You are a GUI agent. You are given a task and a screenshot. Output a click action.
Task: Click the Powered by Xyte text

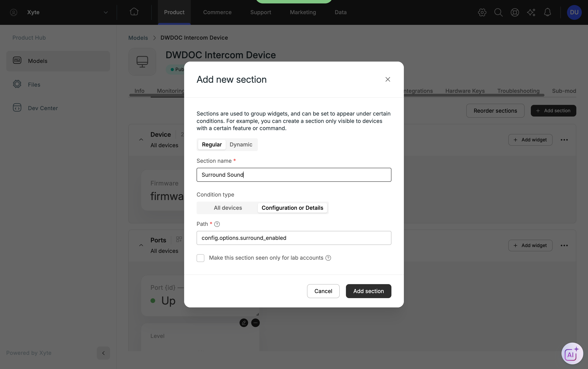[29, 353]
